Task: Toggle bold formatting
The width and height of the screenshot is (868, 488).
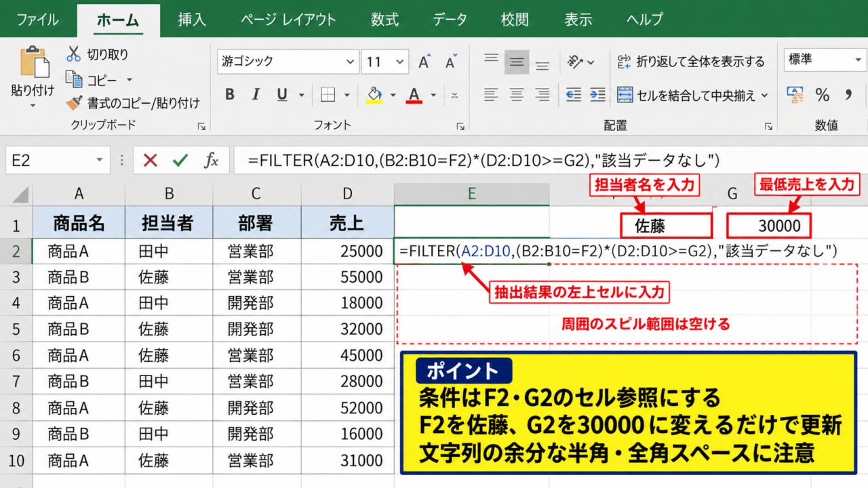Action: click(x=229, y=95)
